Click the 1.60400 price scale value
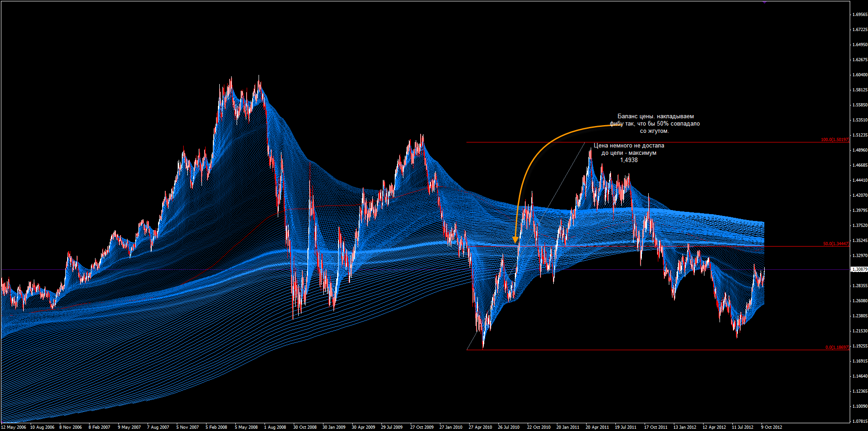 (x=860, y=75)
